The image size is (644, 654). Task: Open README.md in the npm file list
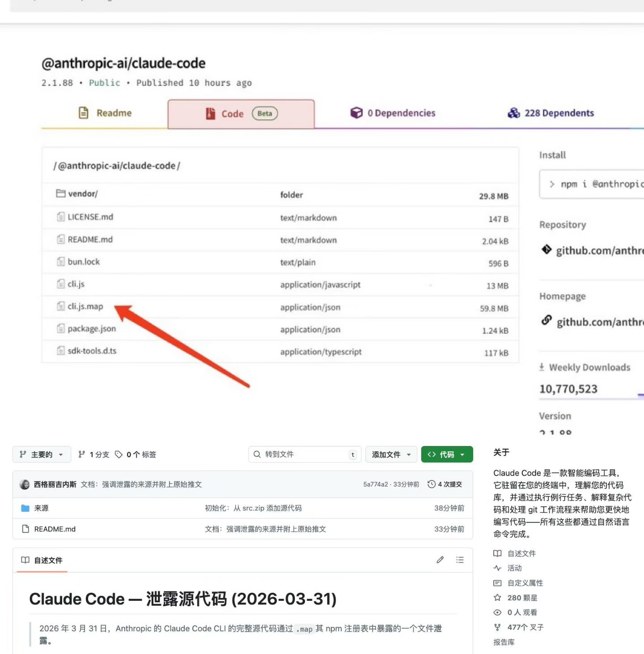click(x=90, y=239)
